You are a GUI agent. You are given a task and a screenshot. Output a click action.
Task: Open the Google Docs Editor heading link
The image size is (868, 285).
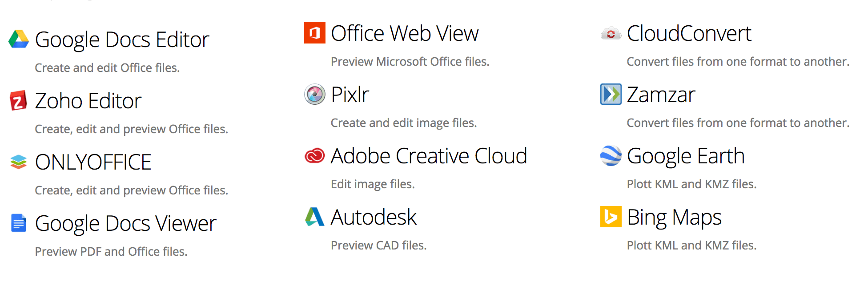click(x=122, y=40)
